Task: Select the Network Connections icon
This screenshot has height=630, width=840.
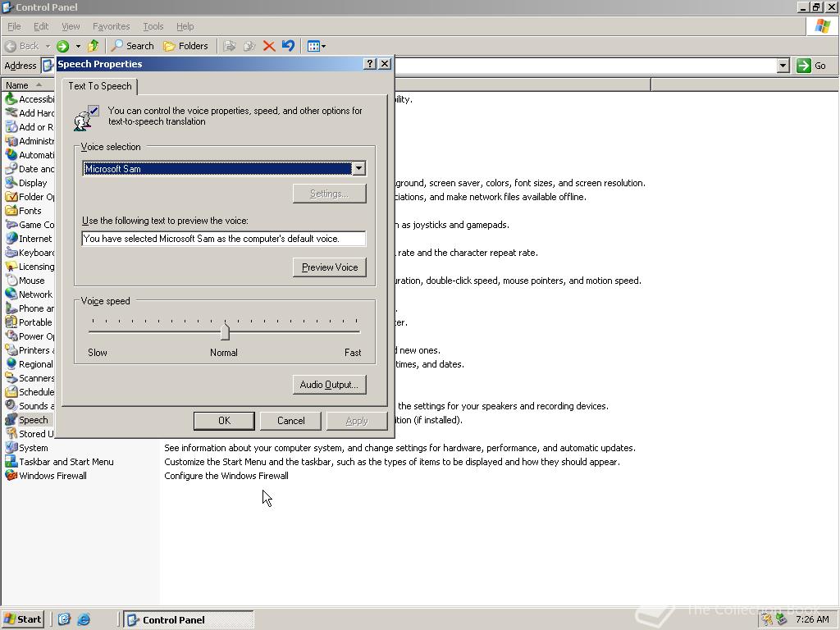Action: click(11, 294)
